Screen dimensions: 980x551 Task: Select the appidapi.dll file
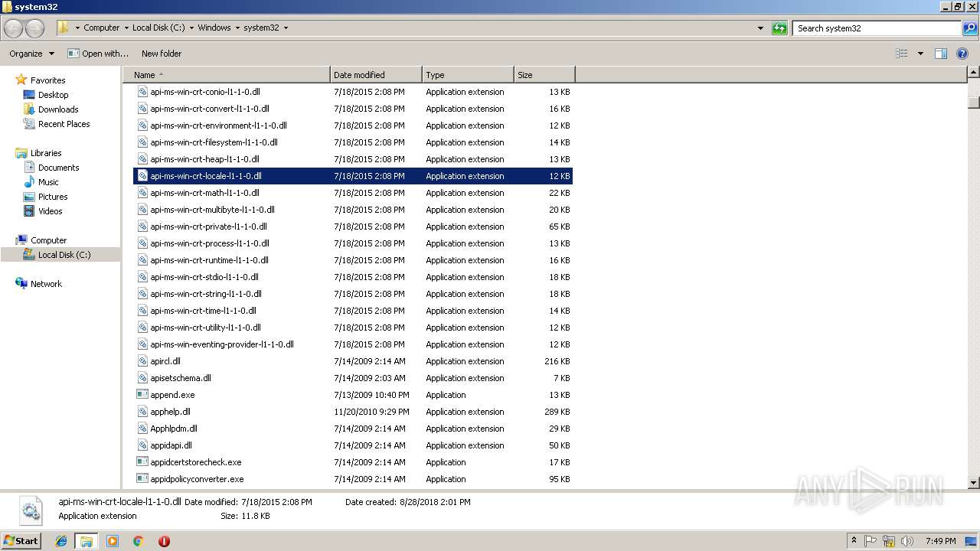coord(353,445)
